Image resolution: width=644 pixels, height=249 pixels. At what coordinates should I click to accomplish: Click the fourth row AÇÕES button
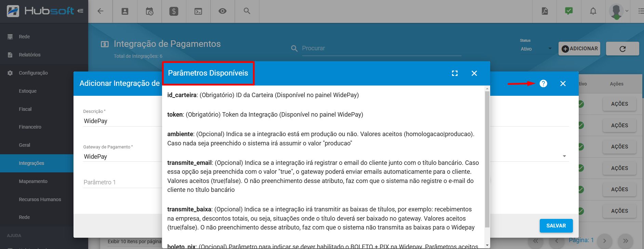(x=619, y=168)
